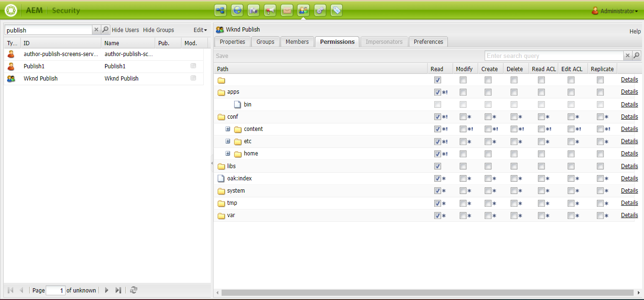Toggle Create checkbox for content
This screenshot has width=644, height=300.
tap(488, 129)
